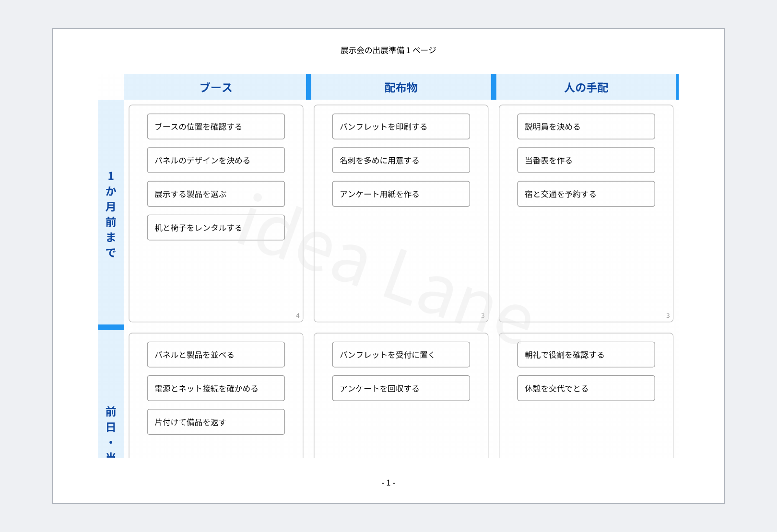Select the 人の手配 column header
This screenshot has height=532, width=777.
586,87
